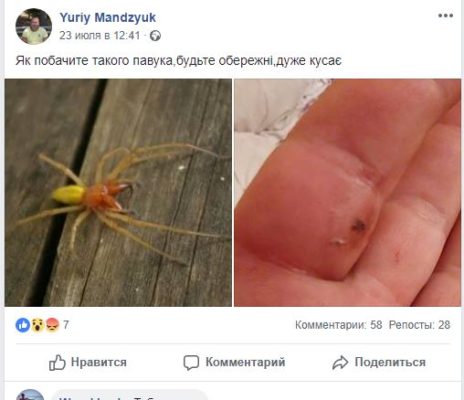This screenshot has height=400, width=464.
Task: Click the blue like reaction icon
Action: click(23, 325)
